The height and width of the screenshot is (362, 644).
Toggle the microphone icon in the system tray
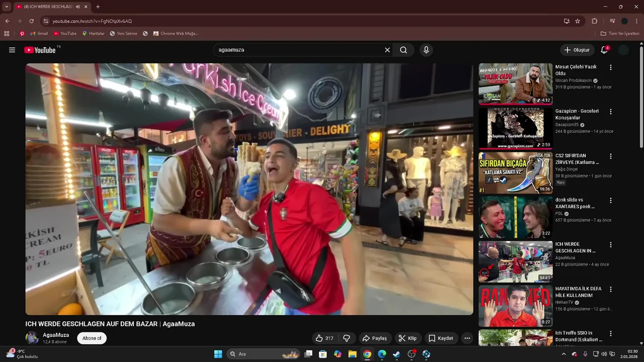coord(585,354)
